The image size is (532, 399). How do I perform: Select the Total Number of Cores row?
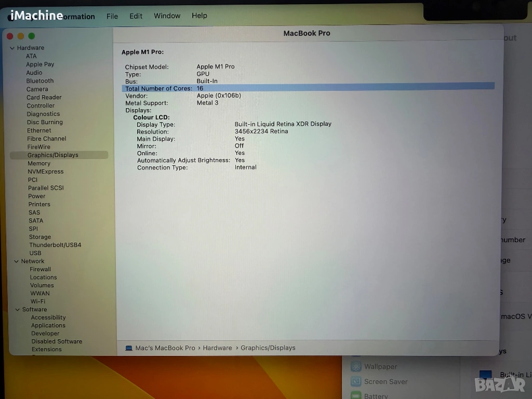click(307, 88)
